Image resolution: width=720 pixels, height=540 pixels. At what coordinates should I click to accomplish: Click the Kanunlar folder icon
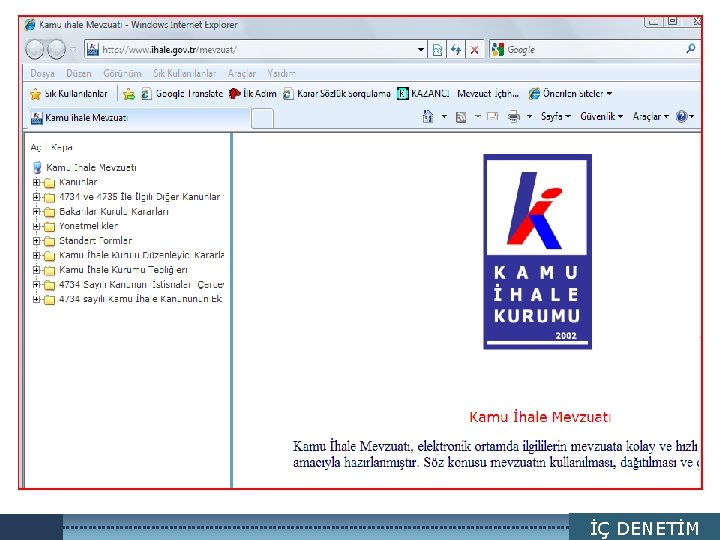coord(49,183)
